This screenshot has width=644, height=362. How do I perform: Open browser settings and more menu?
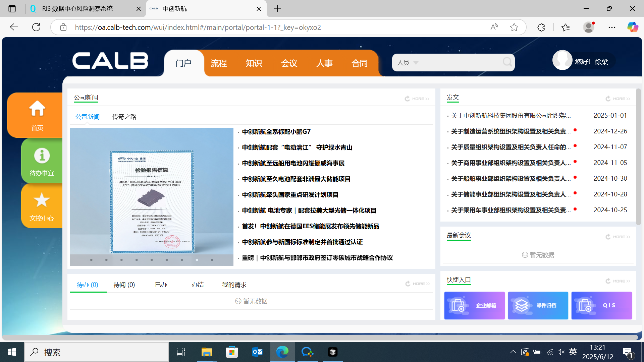point(612,27)
